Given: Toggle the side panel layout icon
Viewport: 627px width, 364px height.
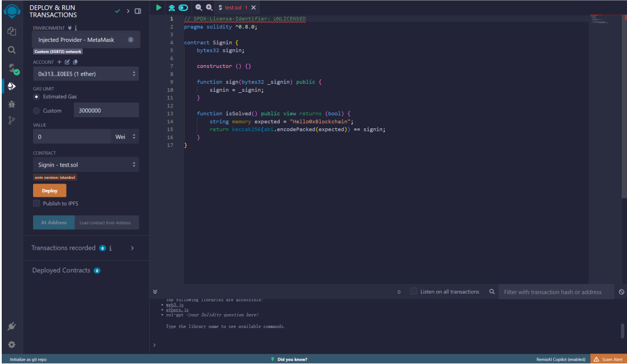Looking at the screenshot, I should (x=138, y=11).
